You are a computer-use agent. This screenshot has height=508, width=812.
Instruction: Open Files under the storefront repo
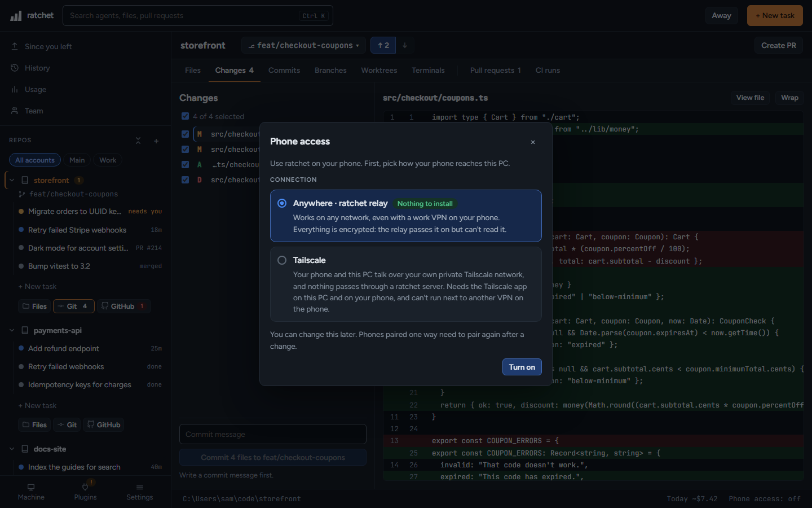tap(34, 306)
